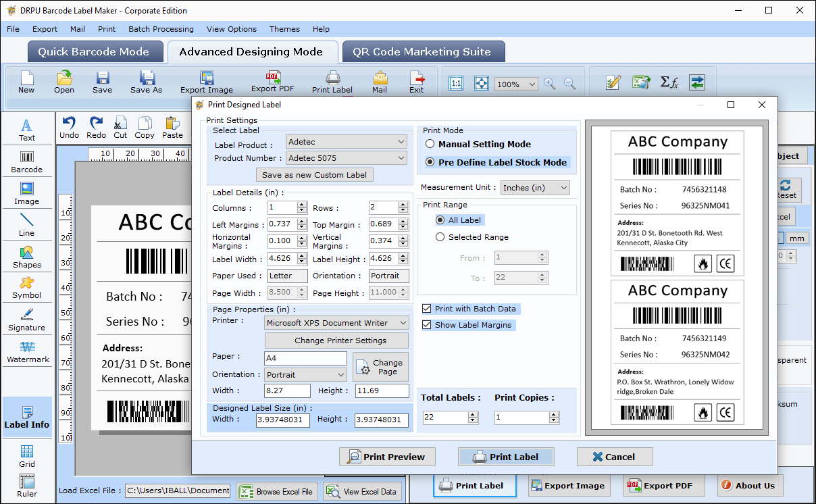Click the Columns value stepper

[301, 207]
